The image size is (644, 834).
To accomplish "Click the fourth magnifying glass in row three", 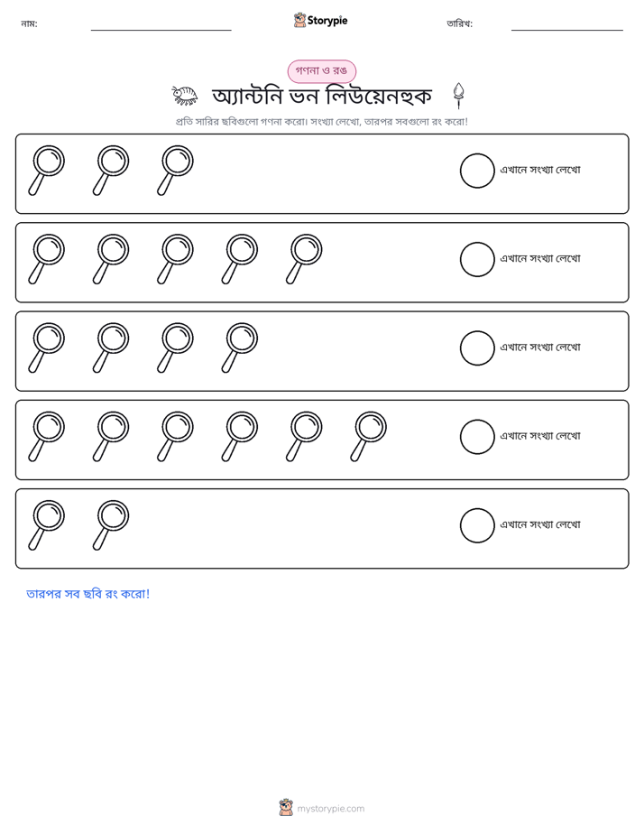I will pos(240,347).
